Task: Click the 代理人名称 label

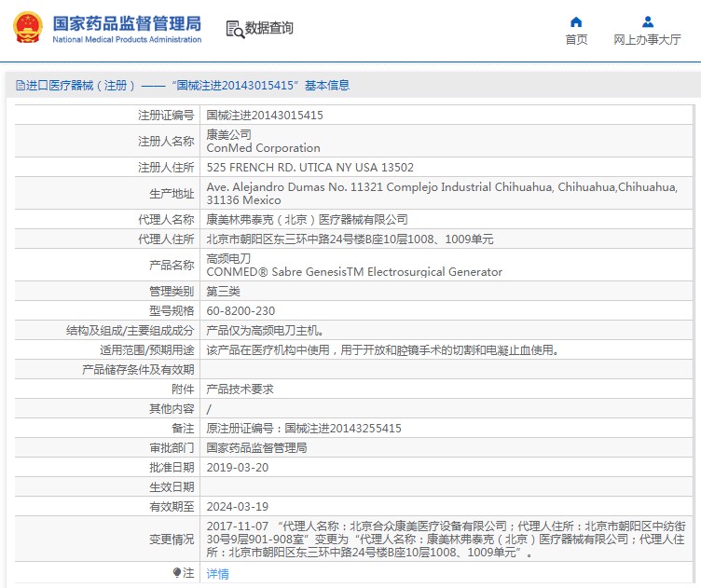Action: tap(166, 219)
